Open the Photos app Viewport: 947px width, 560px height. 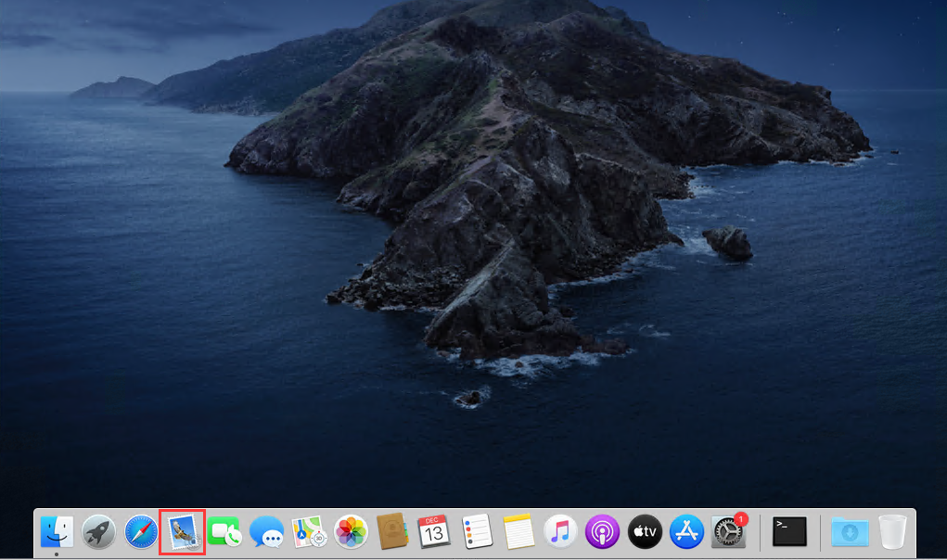click(351, 531)
